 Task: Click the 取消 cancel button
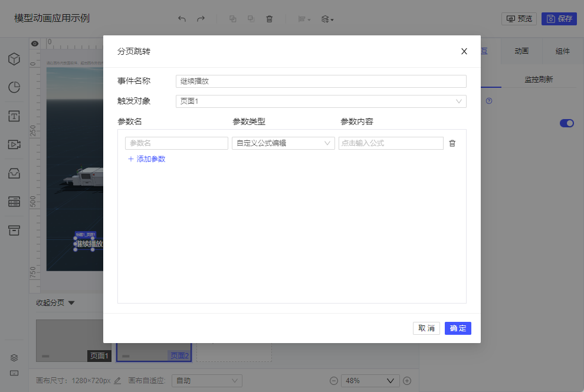coord(426,328)
